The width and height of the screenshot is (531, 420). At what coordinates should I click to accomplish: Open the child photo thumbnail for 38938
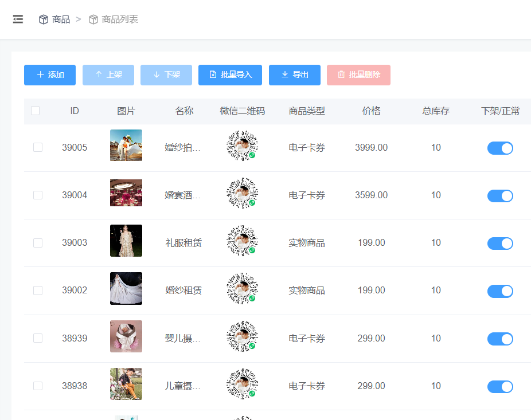coord(126,384)
